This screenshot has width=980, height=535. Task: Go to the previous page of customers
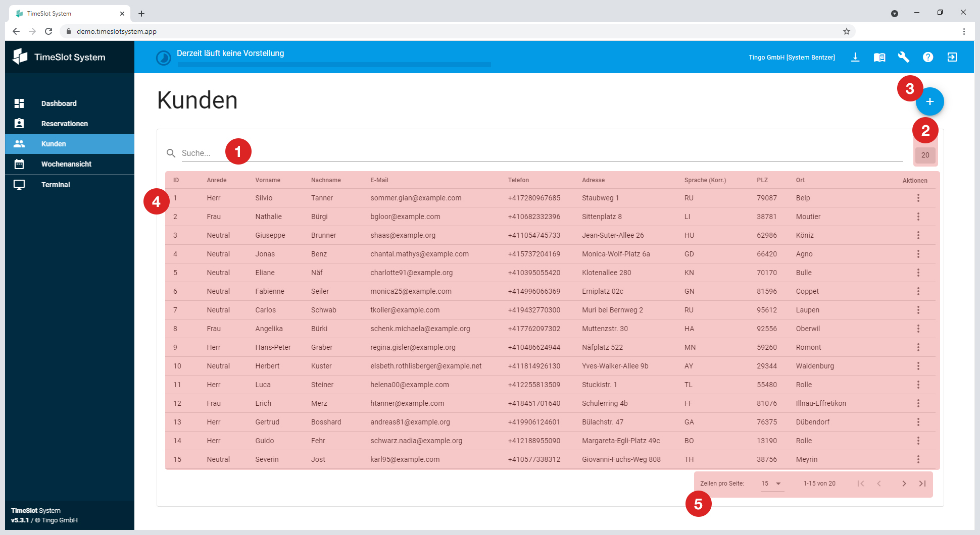click(879, 484)
